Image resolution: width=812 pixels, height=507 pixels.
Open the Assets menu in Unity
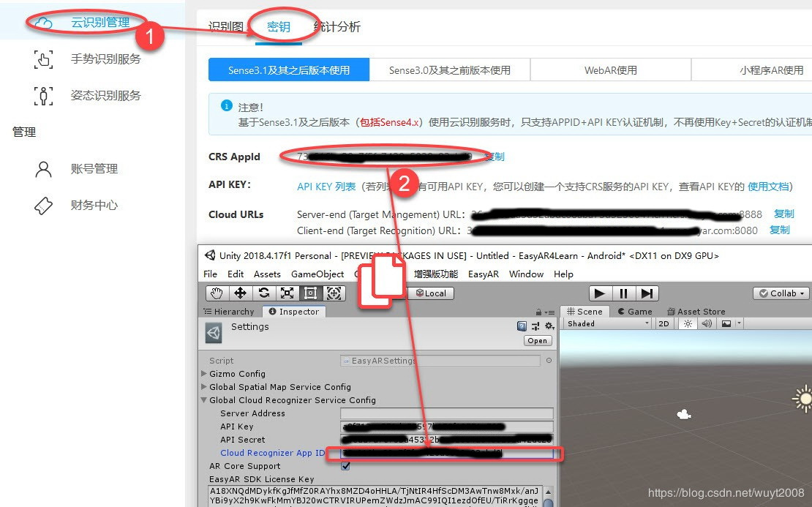267,274
